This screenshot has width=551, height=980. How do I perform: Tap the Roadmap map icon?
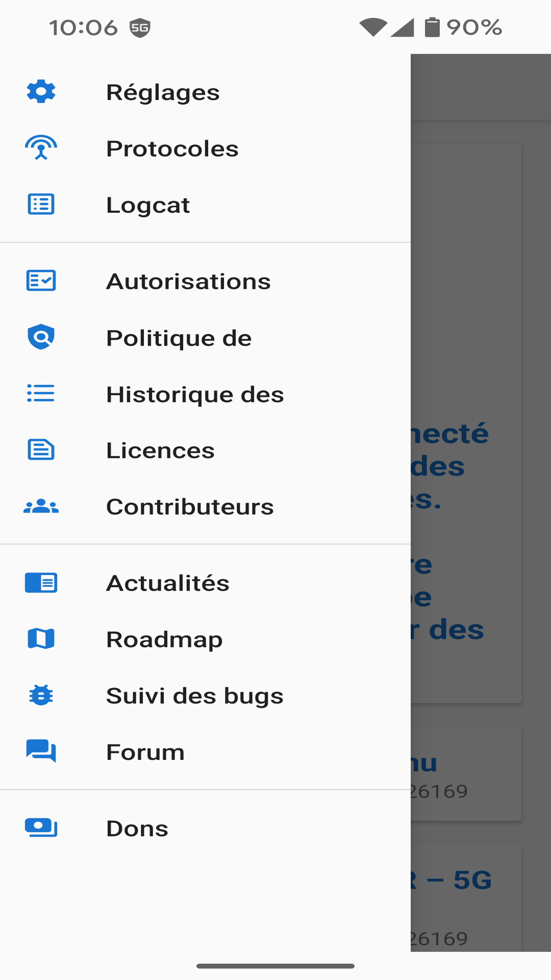[x=41, y=639]
